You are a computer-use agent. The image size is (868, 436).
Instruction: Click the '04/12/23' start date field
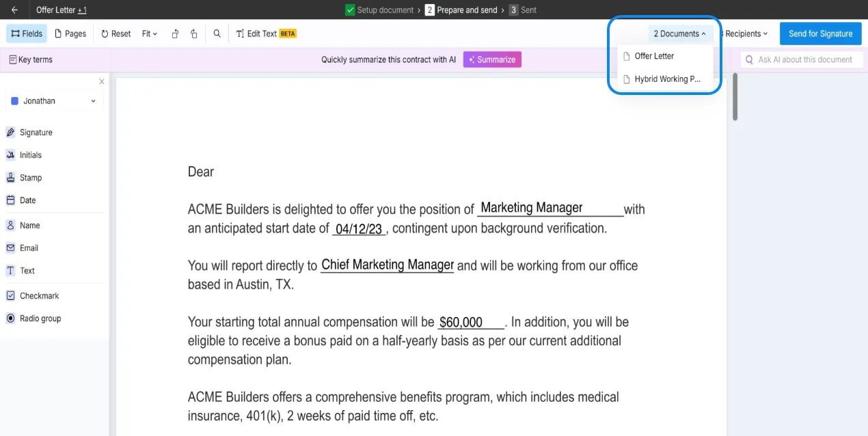pos(359,229)
